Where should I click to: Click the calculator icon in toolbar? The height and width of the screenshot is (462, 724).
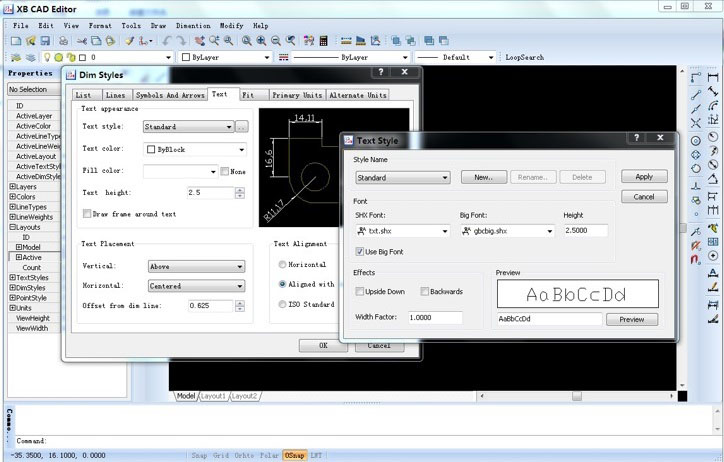(323, 41)
